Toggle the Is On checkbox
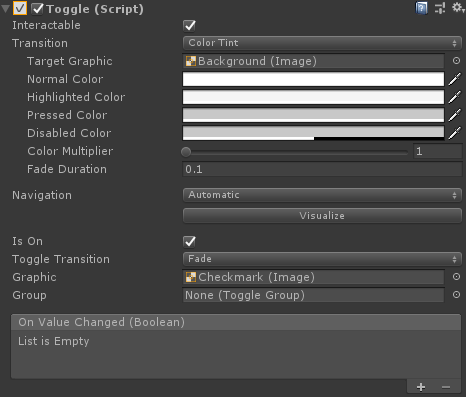 coord(190,242)
